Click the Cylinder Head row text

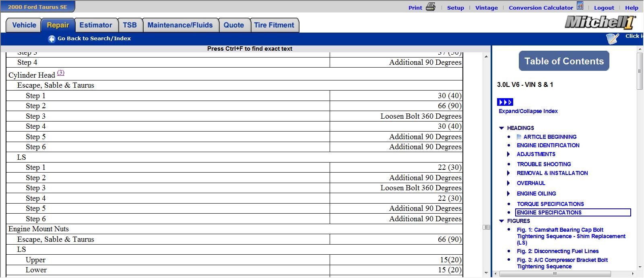[x=32, y=75]
